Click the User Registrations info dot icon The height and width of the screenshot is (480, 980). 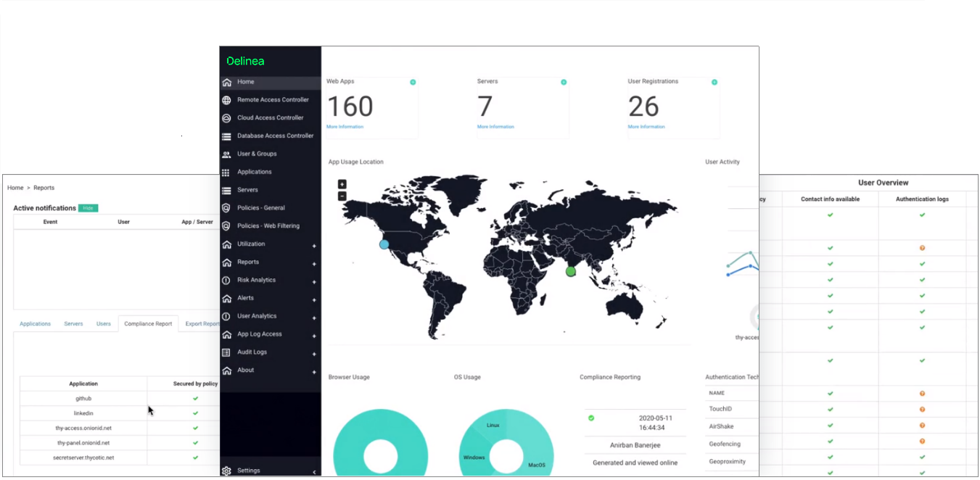(x=715, y=82)
